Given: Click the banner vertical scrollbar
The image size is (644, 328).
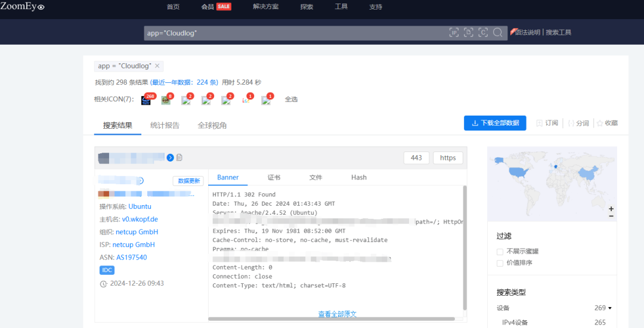Looking at the screenshot, I should coord(465,248).
